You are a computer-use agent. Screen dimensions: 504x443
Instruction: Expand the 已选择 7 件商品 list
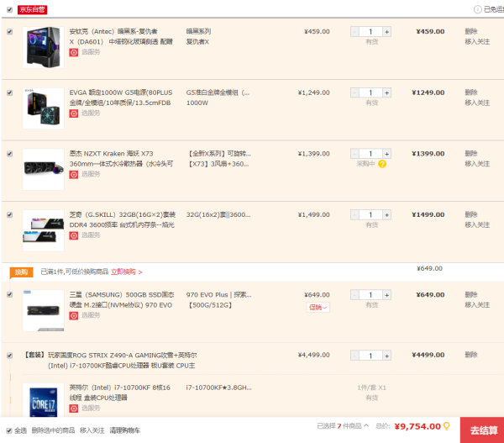click(343, 426)
